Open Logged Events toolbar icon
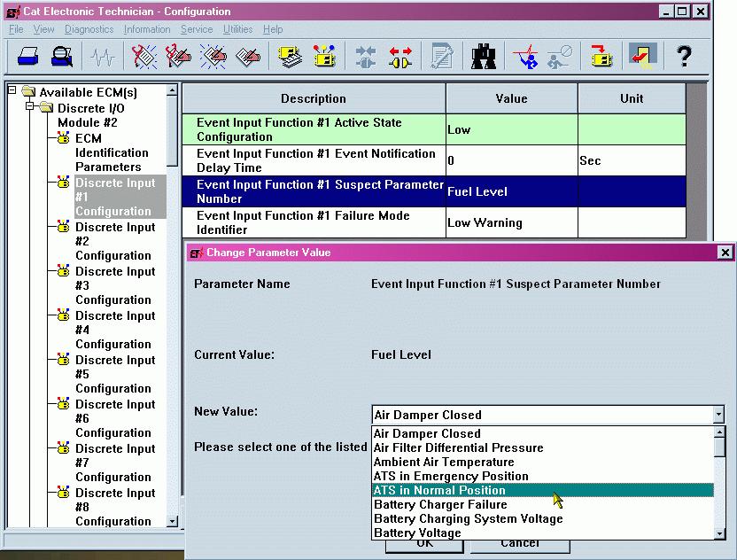Viewport: 737px width, 560px height. 248,57
